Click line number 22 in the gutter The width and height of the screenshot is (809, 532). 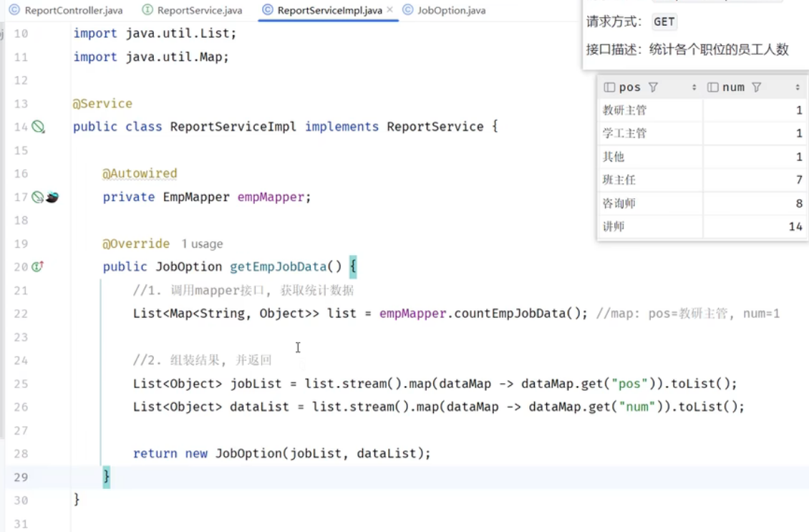tap(21, 314)
